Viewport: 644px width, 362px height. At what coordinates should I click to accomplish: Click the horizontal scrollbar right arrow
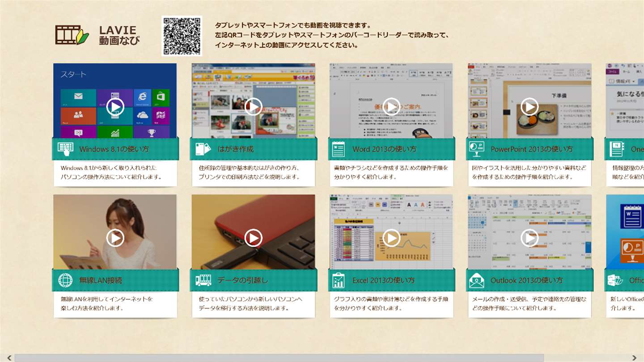pos(635,358)
